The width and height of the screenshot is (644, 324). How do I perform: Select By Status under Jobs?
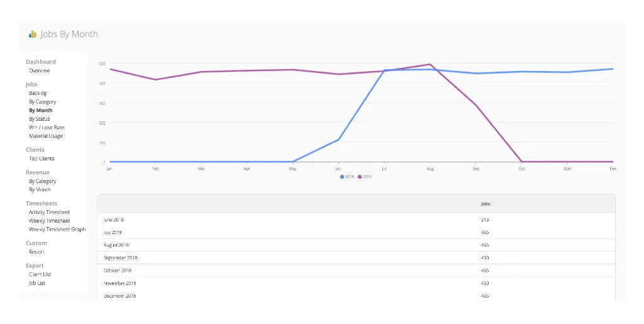[x=39, y=119]
